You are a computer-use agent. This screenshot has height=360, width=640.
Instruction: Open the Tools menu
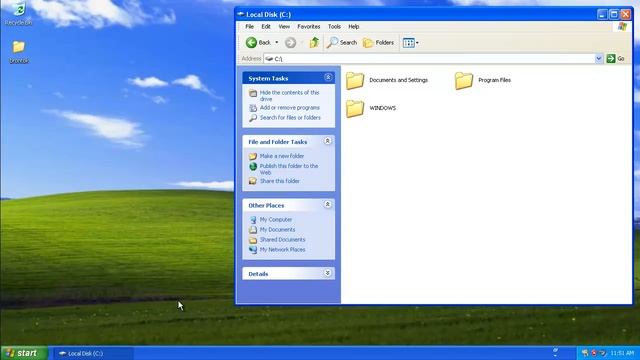pos(334,27)
